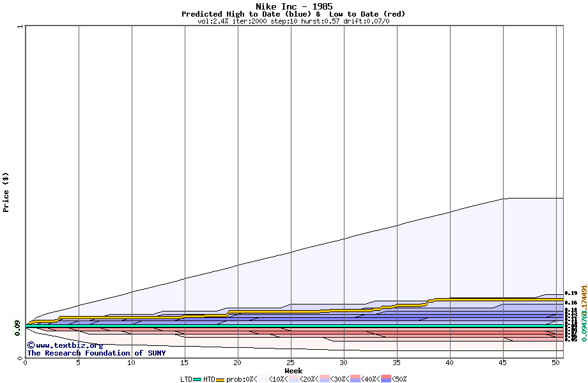Click the legend swatch before '<20%'
Screen dimensions: 588x383
tap(294, 379)
